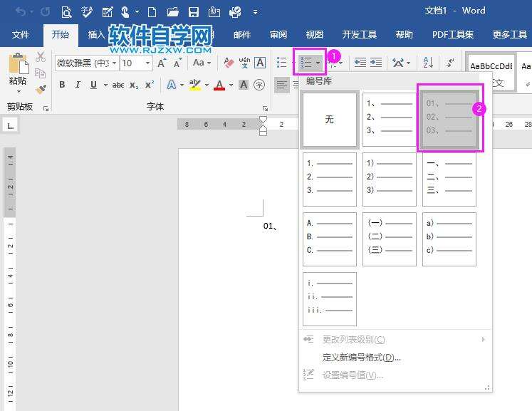
Task: Switch to the 开始 ribbon tab
Action: 61,35
